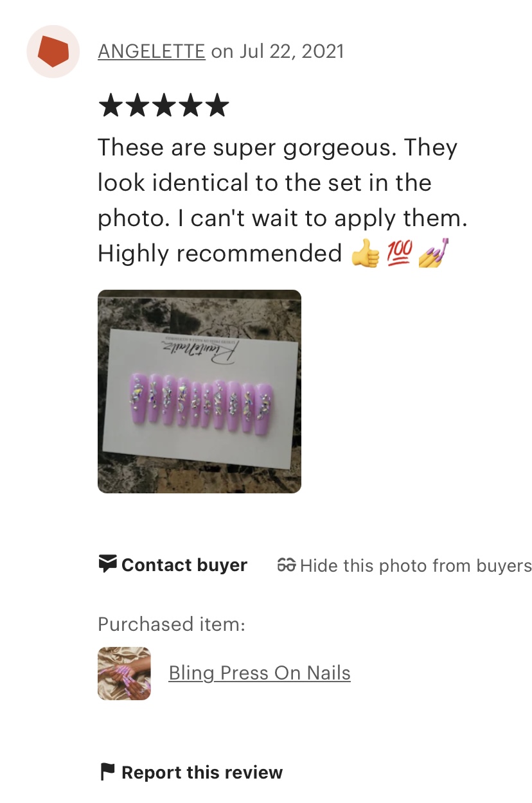The width and height of the screenshot is (532, 803).
Task: Open the buyer's pink nails review photo
Action: 199,391
